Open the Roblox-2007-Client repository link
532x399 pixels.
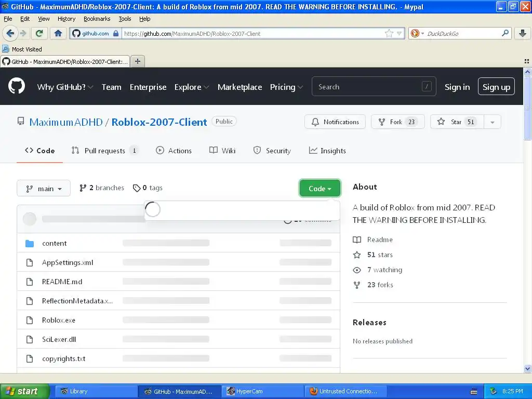pos(159,122)
